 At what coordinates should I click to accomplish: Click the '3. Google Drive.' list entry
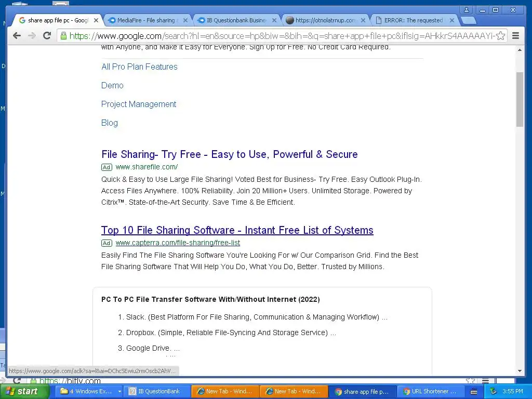coord(149,348)
